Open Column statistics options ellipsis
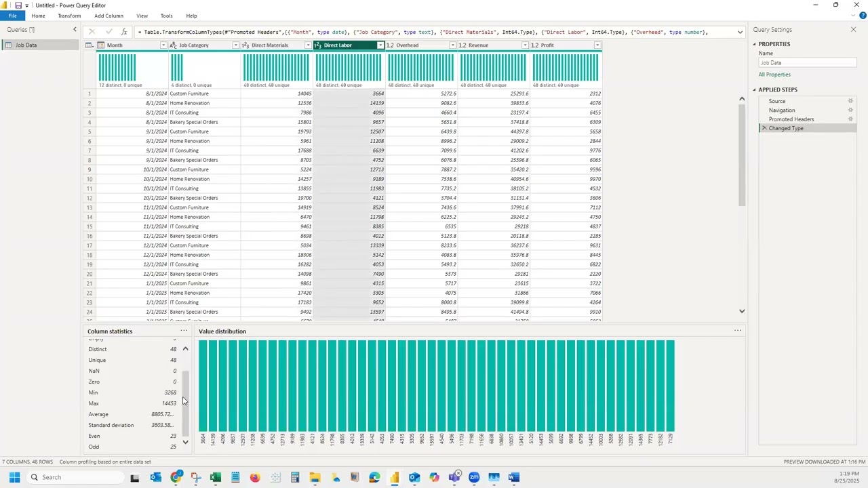The height and width of the screenshot is (488, 868). (184, 331)
